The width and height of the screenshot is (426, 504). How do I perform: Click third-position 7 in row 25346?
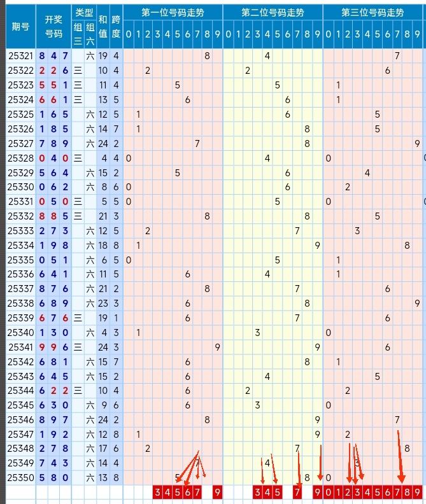point(397,420)
